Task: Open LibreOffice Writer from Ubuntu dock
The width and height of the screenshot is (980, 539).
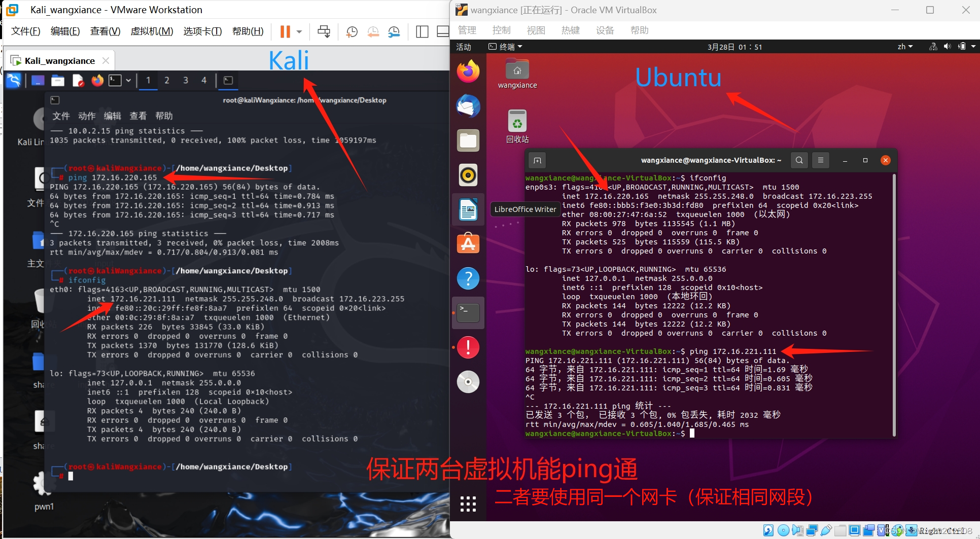Action: point(468,209)
